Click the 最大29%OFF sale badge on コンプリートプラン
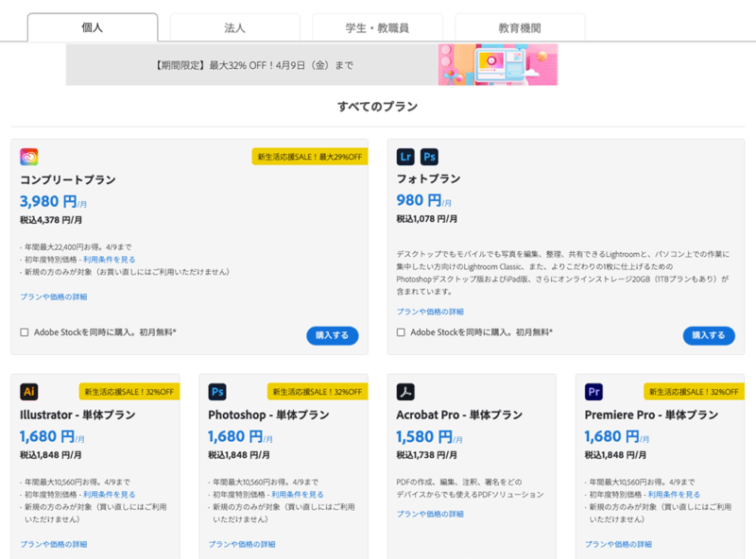The height and width of the screenshot is (559, 756). pyautogui.click(x=310, y=157)
